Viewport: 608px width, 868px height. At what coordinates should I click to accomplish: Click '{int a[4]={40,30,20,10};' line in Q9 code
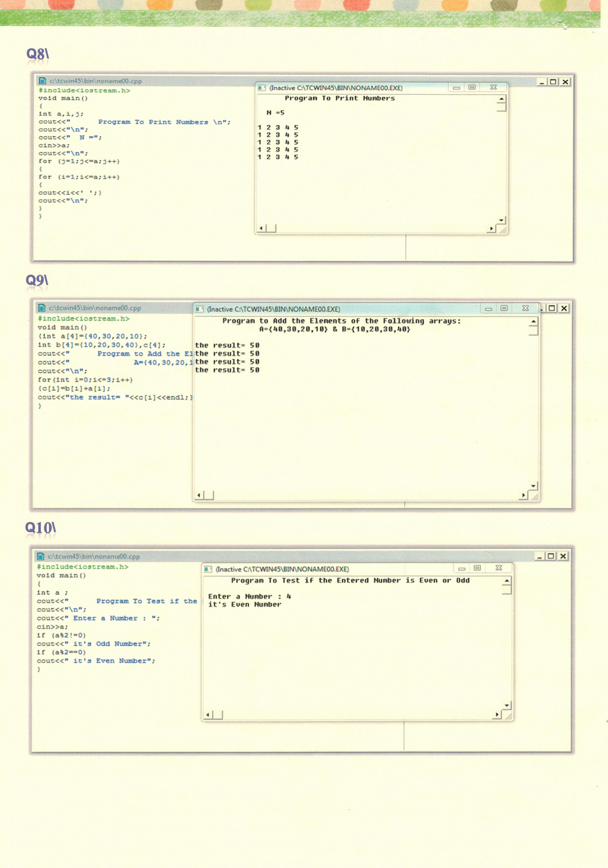pos(92,336)
